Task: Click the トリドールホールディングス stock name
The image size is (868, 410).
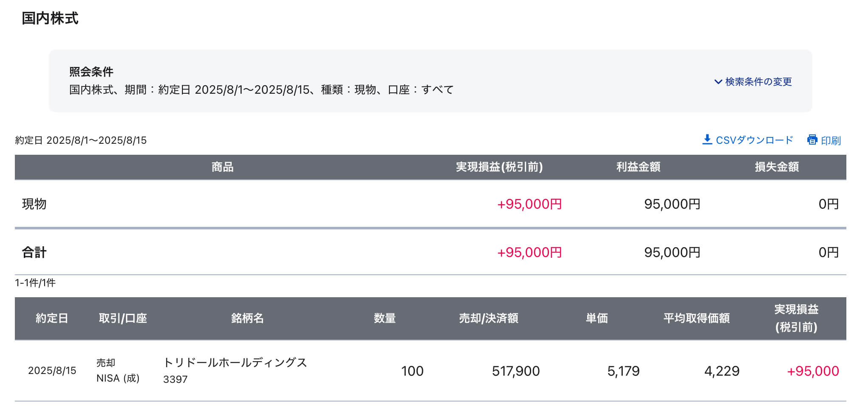Action: pos(235,363)
